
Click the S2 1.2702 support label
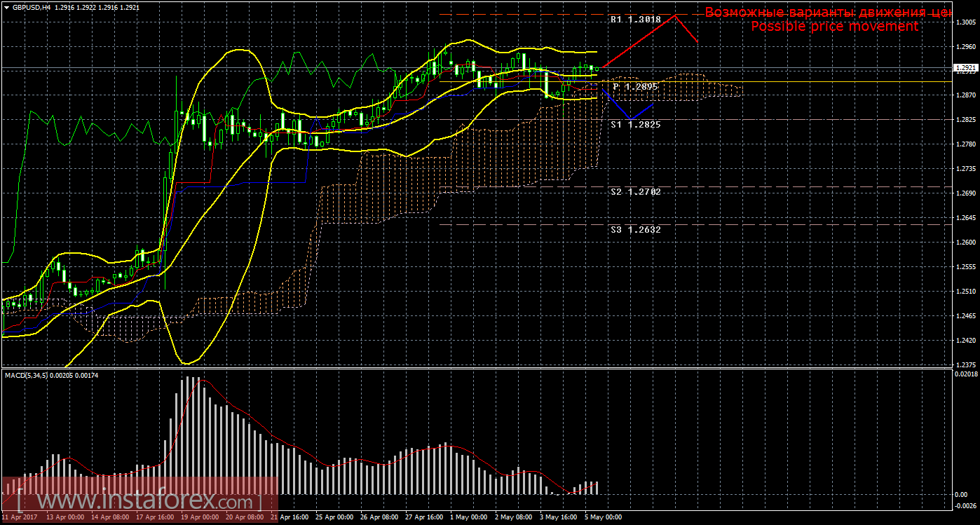coord(635,191)
